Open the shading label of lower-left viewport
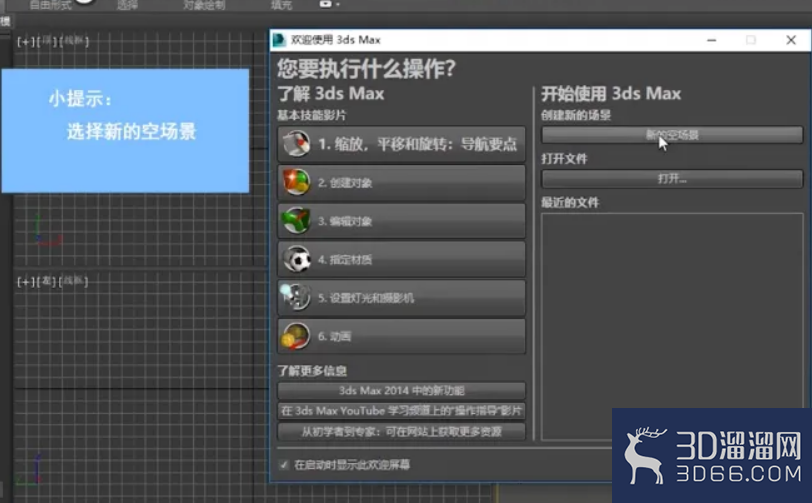The image size is (812, 503). (73, 281)
